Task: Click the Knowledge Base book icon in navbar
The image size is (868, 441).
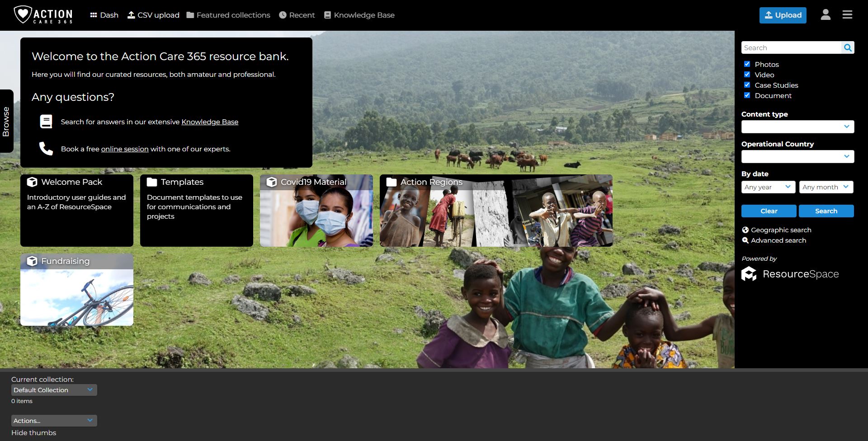Action: [327, 15]
